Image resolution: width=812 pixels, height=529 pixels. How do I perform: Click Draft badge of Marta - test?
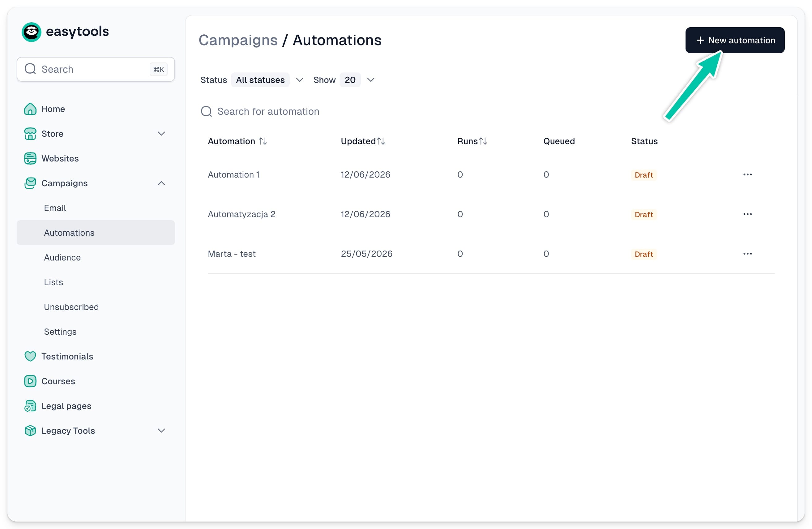pos(644,254)
